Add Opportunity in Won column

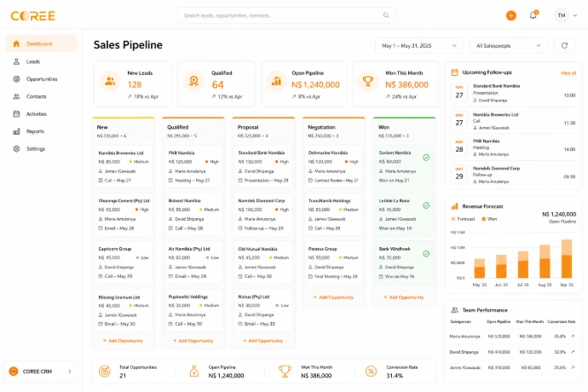(403, 297)
